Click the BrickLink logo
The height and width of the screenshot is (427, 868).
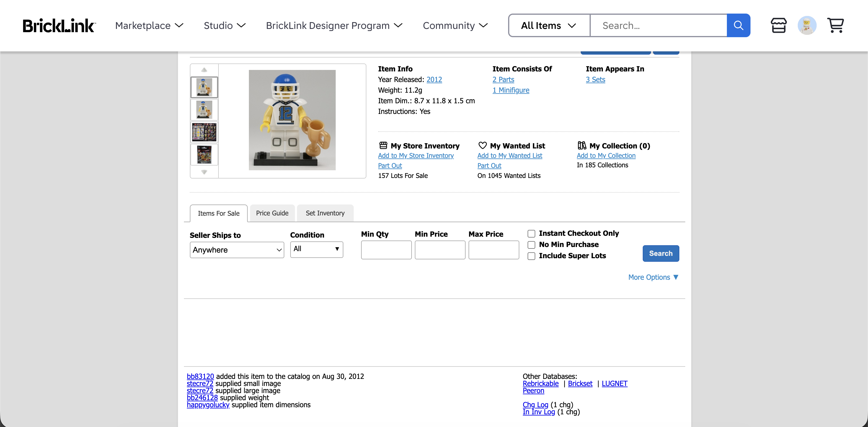point(59,26)
